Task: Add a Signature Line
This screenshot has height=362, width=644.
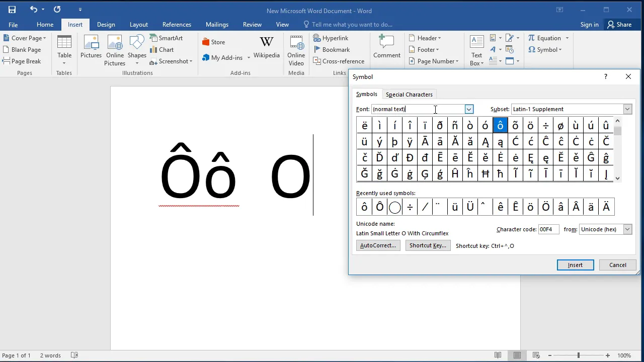Action: tap(512, 38)
